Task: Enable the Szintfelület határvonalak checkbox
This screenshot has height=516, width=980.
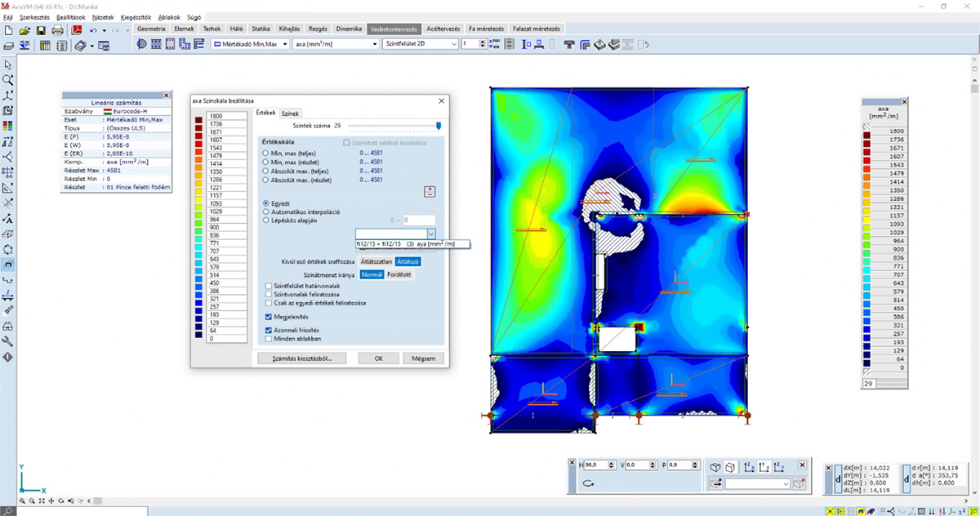Action: (x=269, y=287)
